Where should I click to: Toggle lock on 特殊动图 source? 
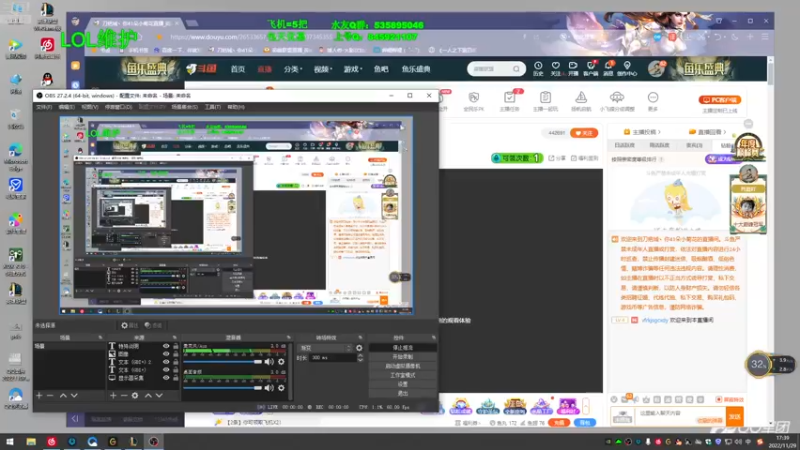tap(176, 346)
